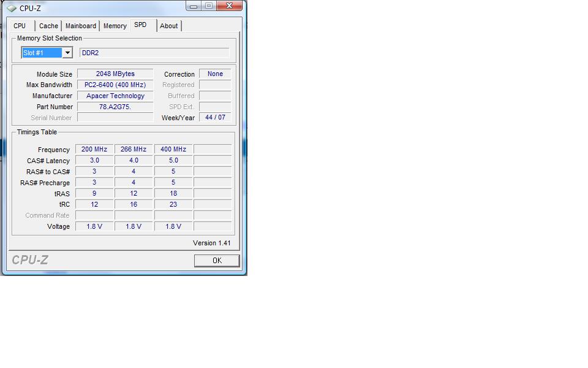Click the Max Bandwidth label
Screen dimensions: 588x368
pos(49,85)
